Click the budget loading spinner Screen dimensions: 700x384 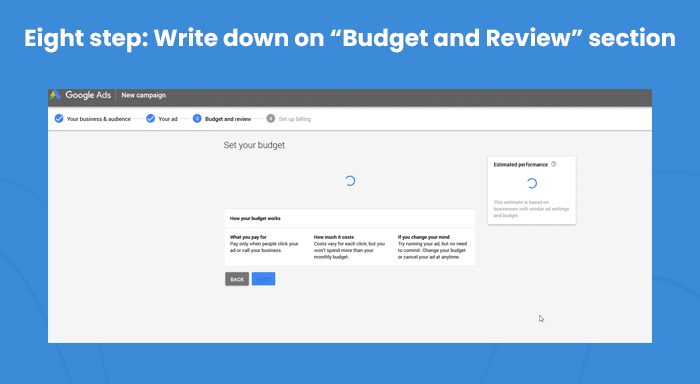(350, 181)
